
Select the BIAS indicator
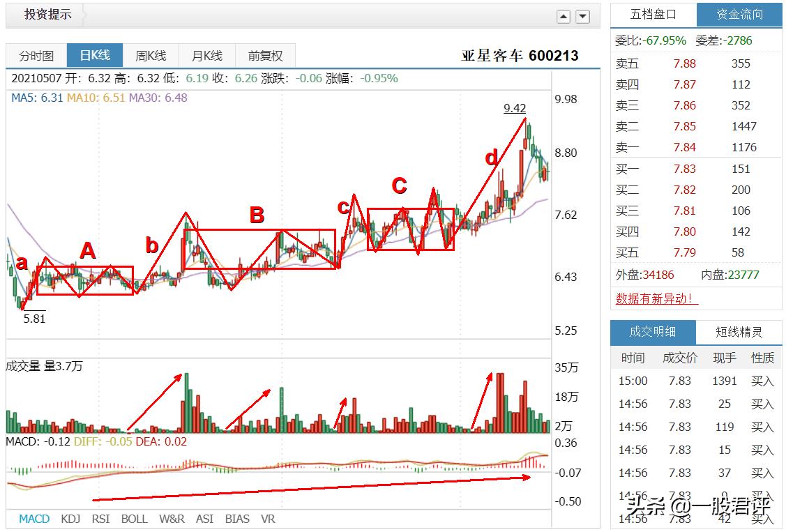tap(237, 519)
